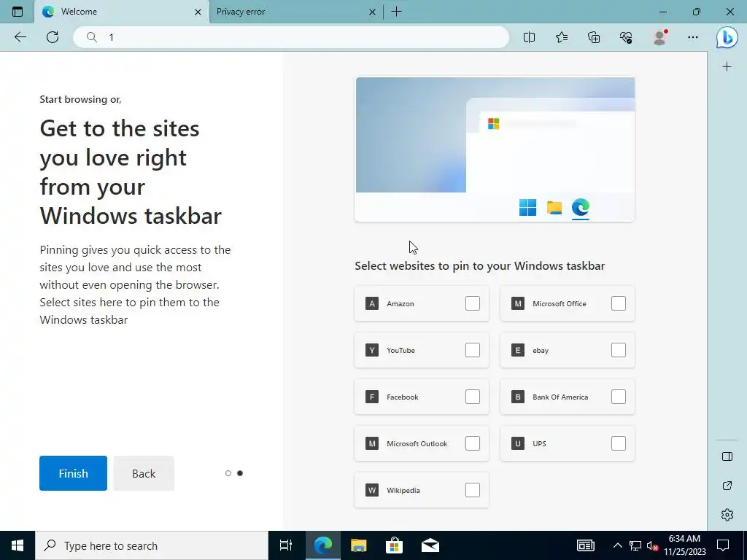This screenshot has width=747, height=560.
Task: Switch to the Welcome tab
Action: pos(122,12)
